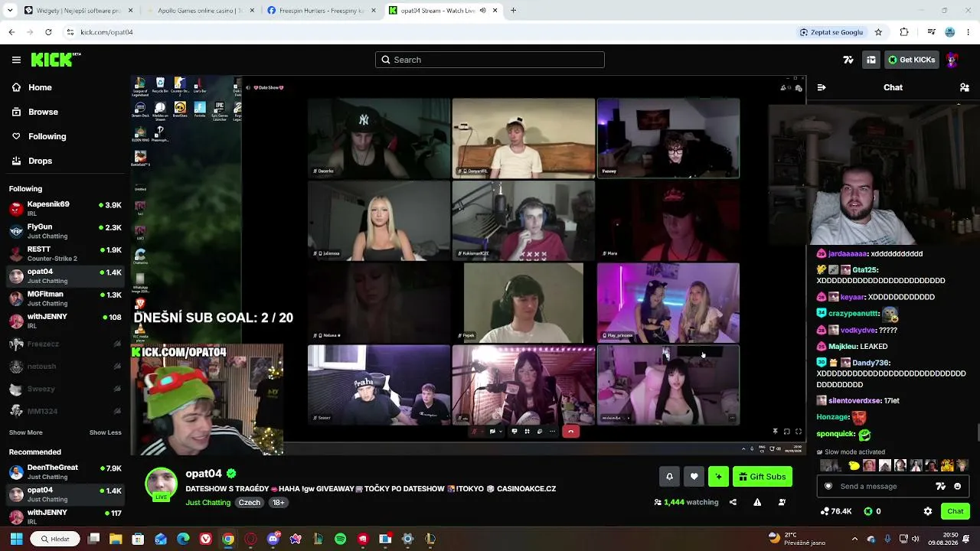Open 7TV emotes in chat input
Image resolution: width=980 pixels, height=551 pixels.
click(x=941, y=487)
